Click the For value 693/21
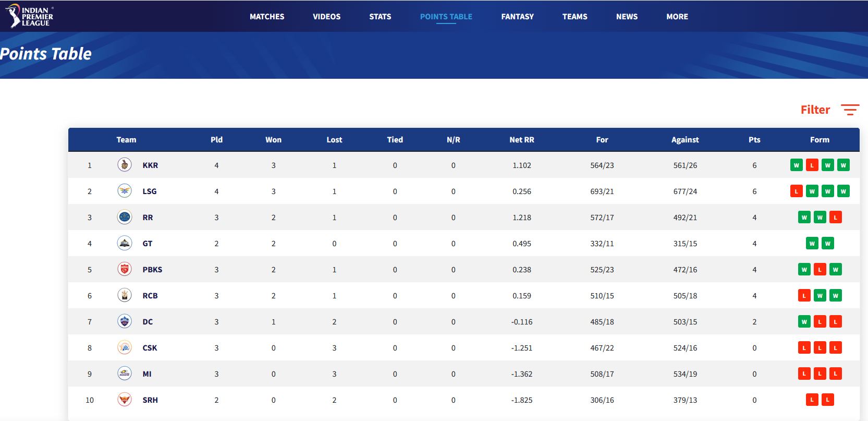868x421 pixels. pos(602,191)
